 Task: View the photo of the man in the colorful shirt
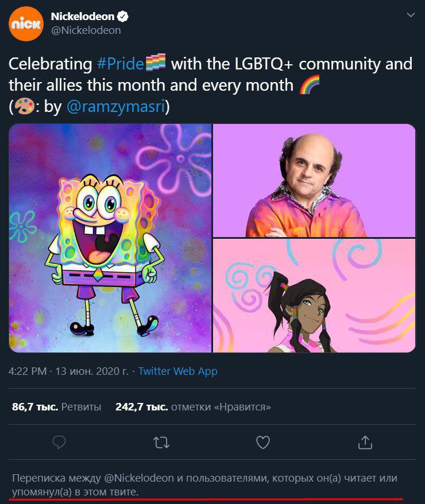point(314,180)
